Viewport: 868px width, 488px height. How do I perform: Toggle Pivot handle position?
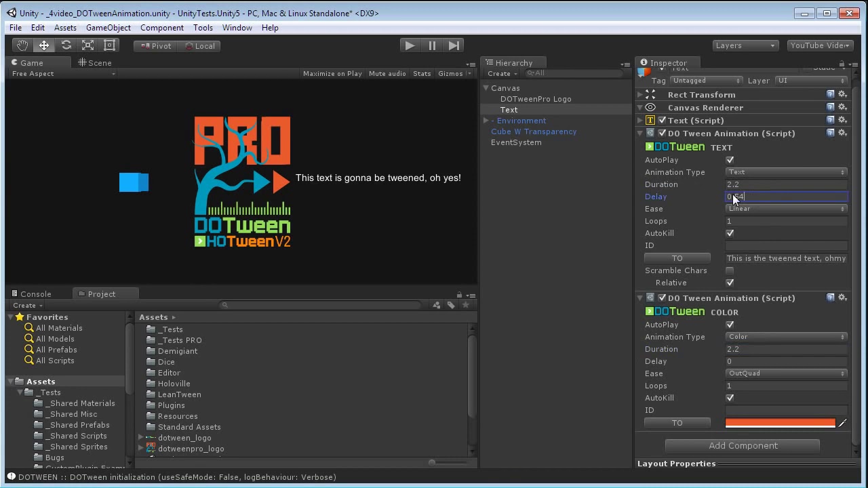point(155,46)
